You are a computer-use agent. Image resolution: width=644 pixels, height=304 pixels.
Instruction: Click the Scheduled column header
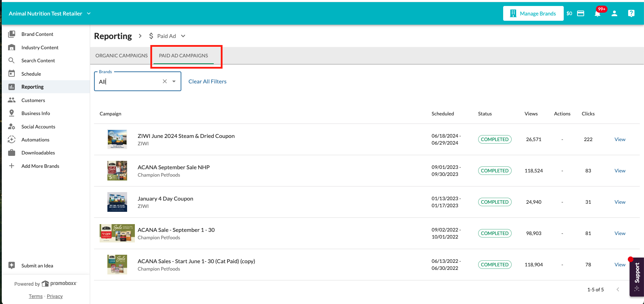click(x=443, y=114)
